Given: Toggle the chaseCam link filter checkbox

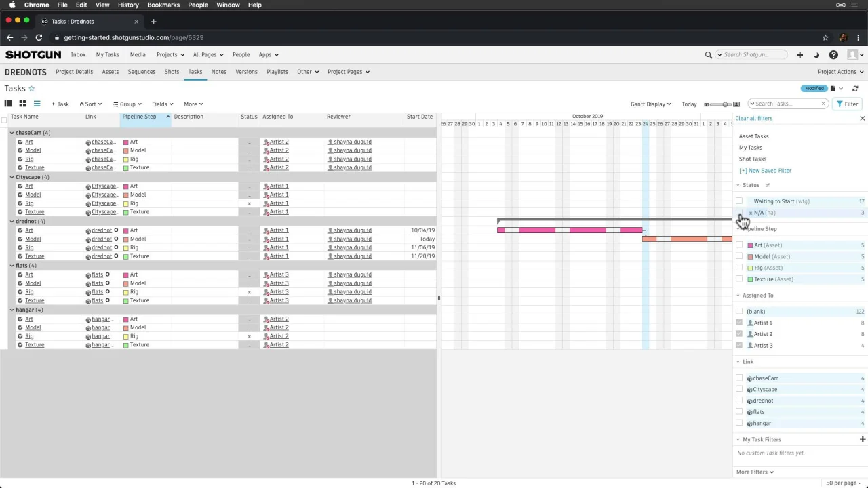Looking at the screenshot, I should (739, 378).
